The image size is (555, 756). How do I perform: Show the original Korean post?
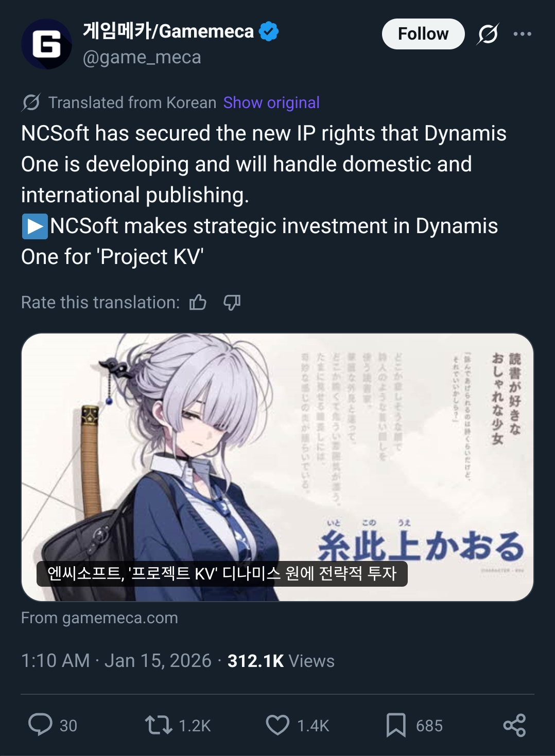tap(271, 102)
